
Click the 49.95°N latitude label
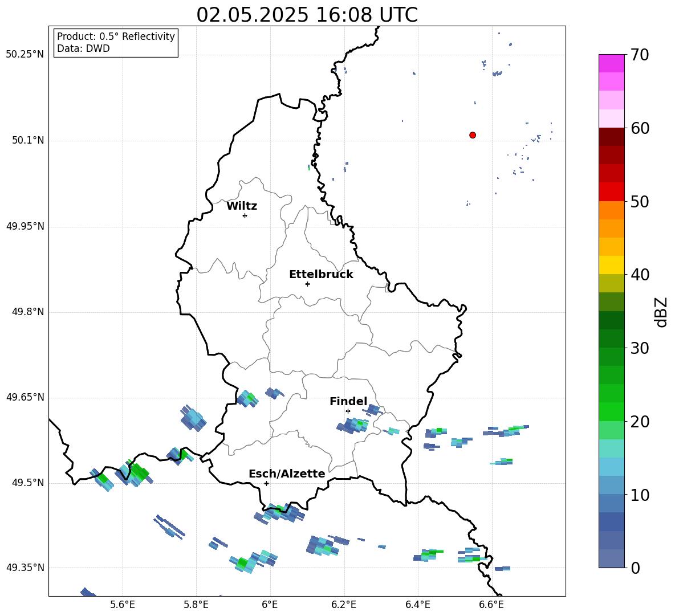pyautogui.click(x=25, y=226)
